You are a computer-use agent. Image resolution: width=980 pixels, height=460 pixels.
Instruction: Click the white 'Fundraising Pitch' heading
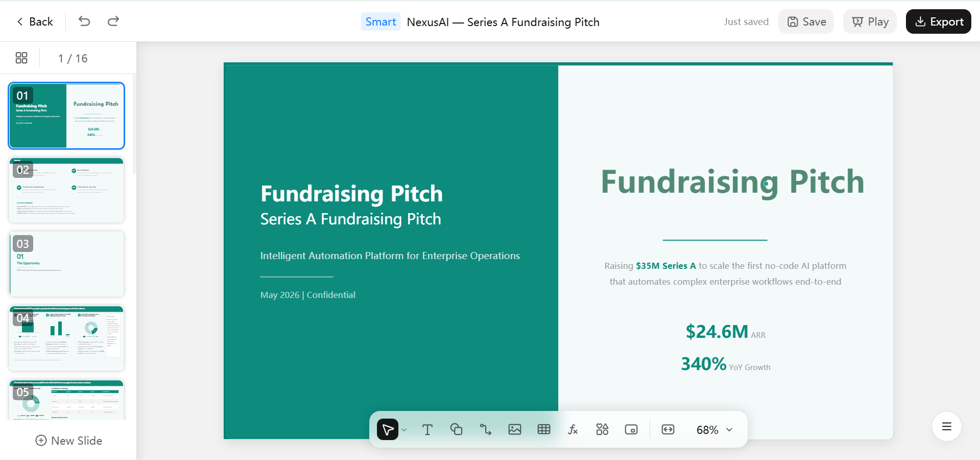point(351,194)
